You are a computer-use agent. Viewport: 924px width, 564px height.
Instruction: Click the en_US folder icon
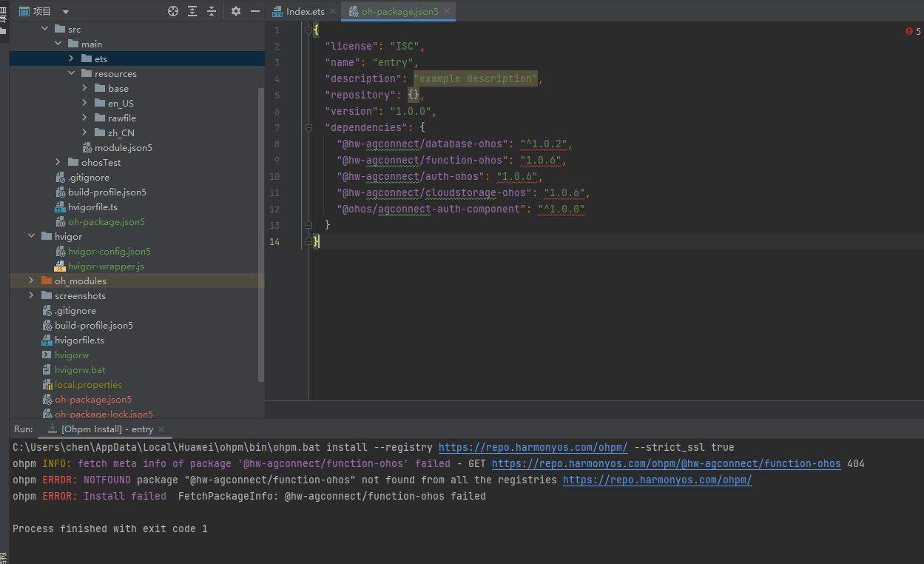click(100, 103)
